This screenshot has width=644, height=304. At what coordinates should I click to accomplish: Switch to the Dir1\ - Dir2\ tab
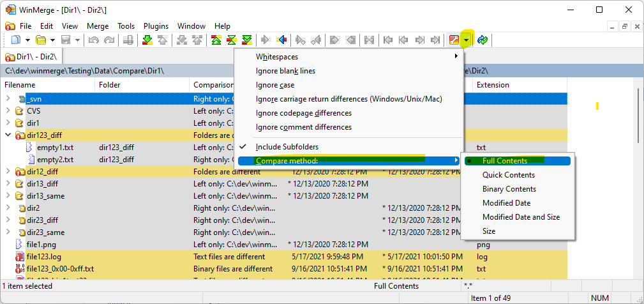pos(32,57)
